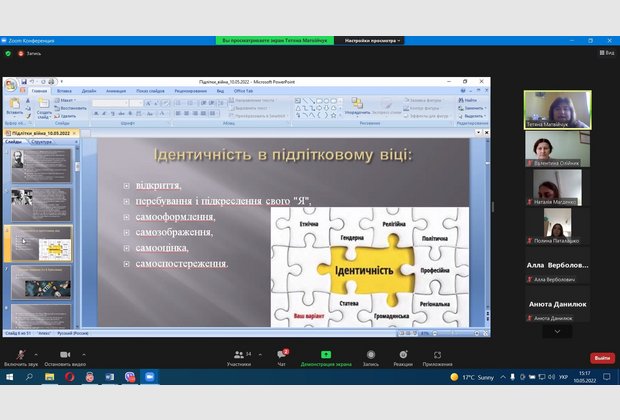Open the Участники participants panel

click(240, 355)
